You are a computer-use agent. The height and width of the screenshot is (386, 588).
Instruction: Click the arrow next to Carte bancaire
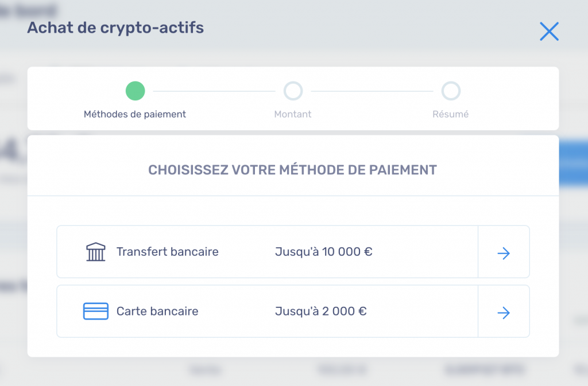click(504, 313)
